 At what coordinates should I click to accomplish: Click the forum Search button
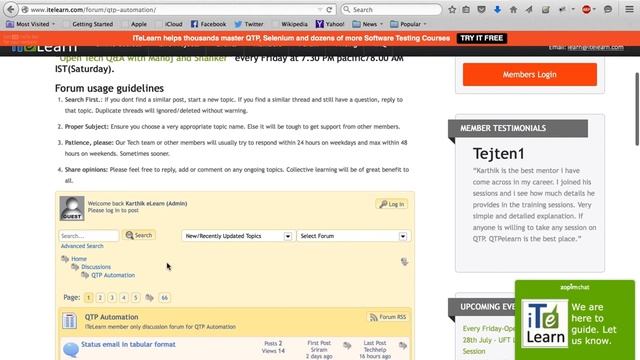coord(139,235)
